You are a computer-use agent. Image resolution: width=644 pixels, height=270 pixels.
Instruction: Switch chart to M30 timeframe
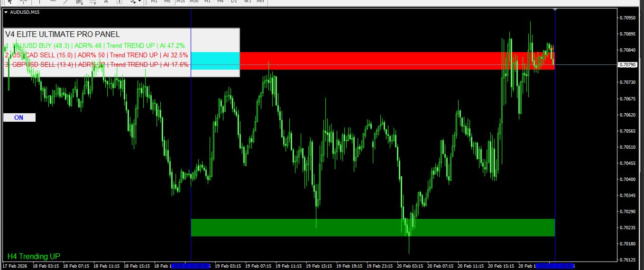(194, 1)
